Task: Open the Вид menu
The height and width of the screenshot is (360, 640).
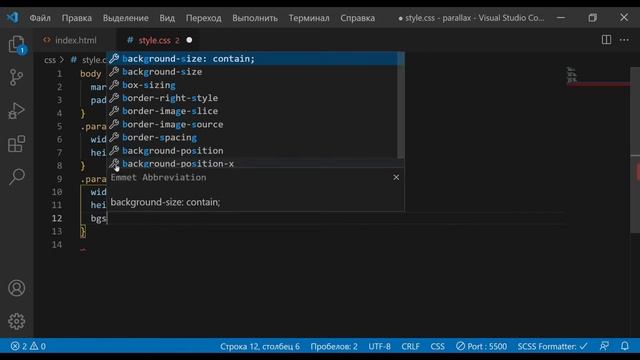Action: (x=167, y=18)
